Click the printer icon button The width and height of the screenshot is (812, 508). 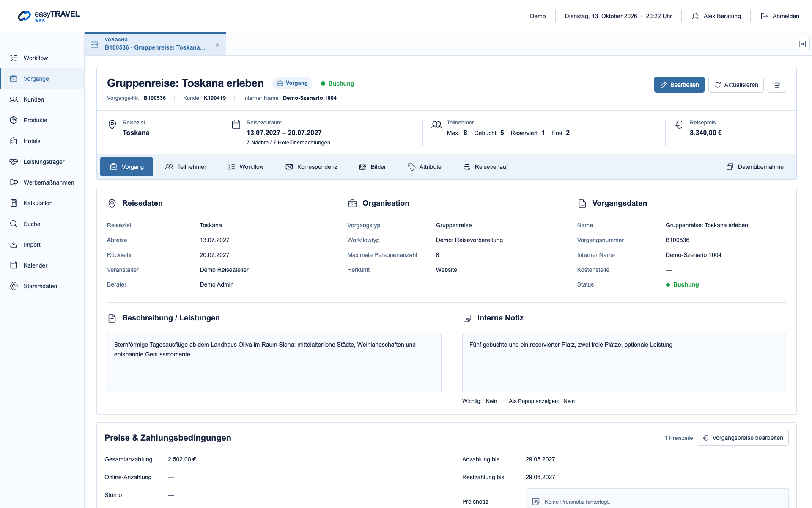point(776,85)
